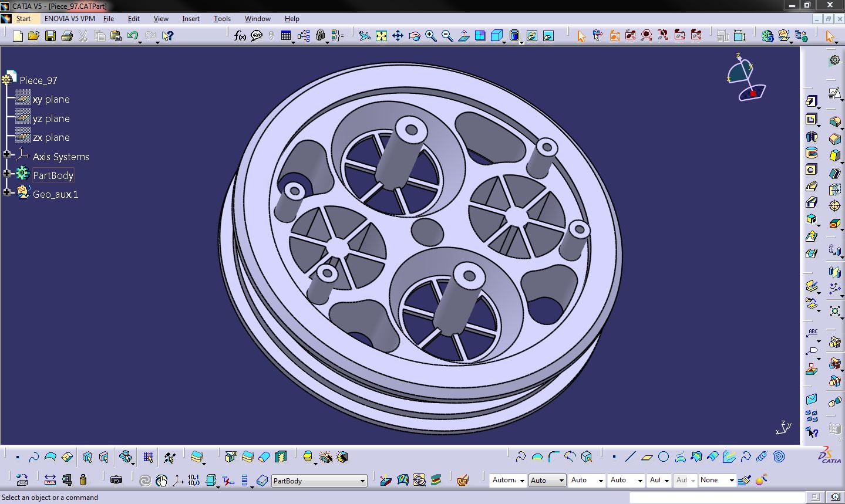Open the View mode cube dropdown arrow
Screen dimensions: 845x504
tap(504, 42)
